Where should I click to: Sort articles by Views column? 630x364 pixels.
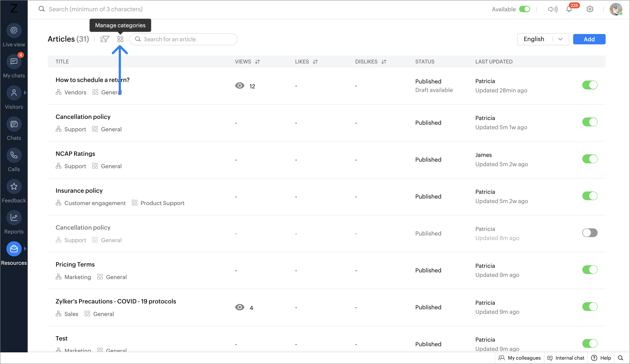coord(257,62)
